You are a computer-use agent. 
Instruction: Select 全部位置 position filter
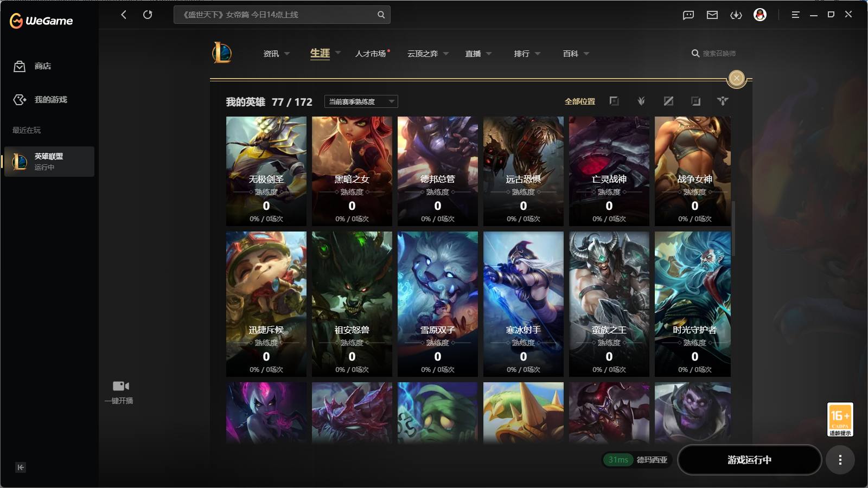point(580,101)
